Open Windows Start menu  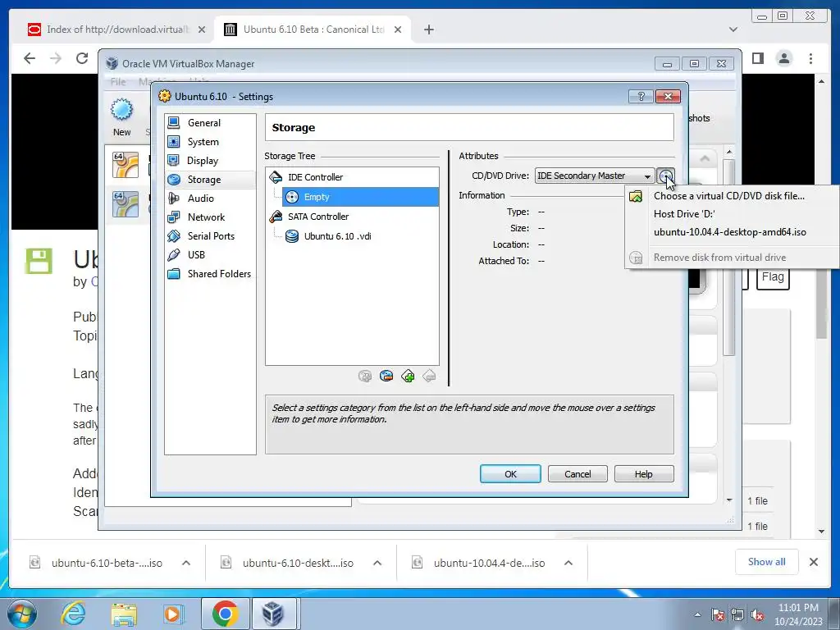[x=22, y=614]
